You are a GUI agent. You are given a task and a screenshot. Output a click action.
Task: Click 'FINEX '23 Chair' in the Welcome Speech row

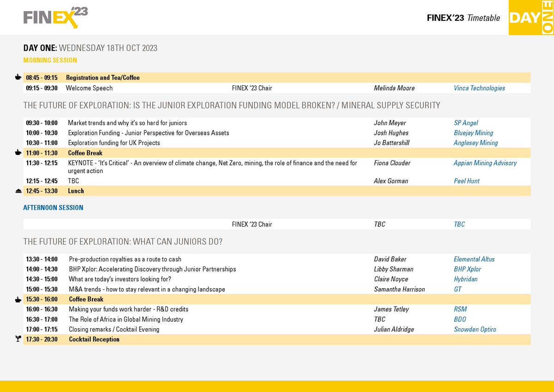(252, 88)
